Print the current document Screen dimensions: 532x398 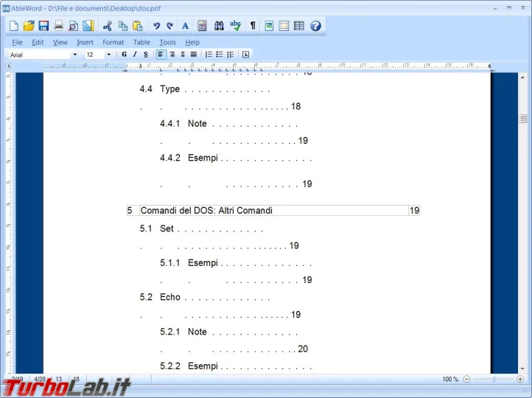pyautogui.click(x=59, y=26)
